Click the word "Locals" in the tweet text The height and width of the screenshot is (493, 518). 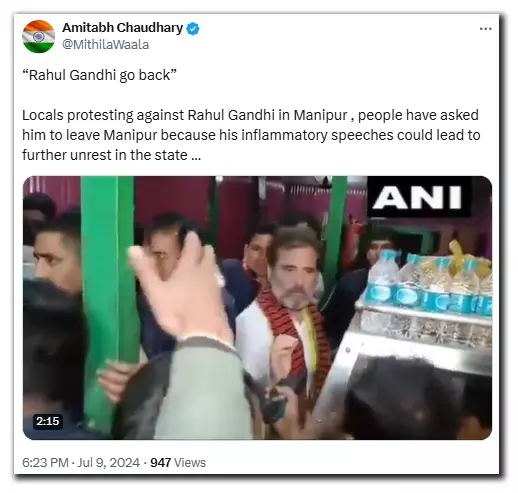click(43, 115)
